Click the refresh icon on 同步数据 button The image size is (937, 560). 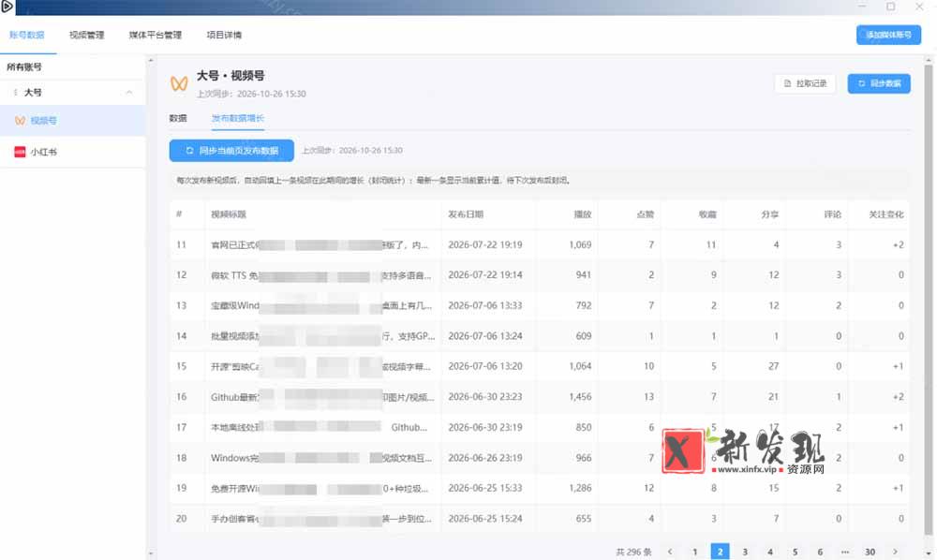861,83
